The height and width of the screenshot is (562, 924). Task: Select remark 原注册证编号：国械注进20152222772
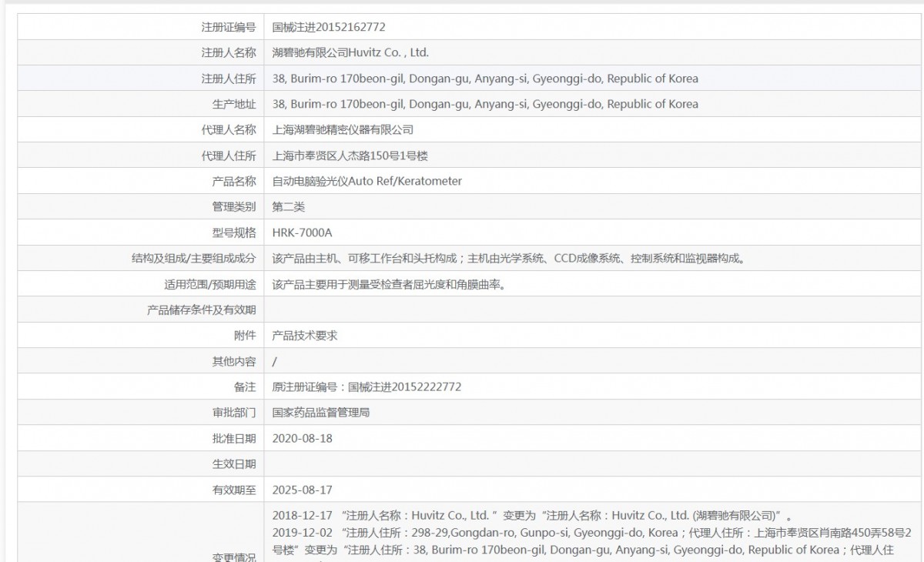367,386
